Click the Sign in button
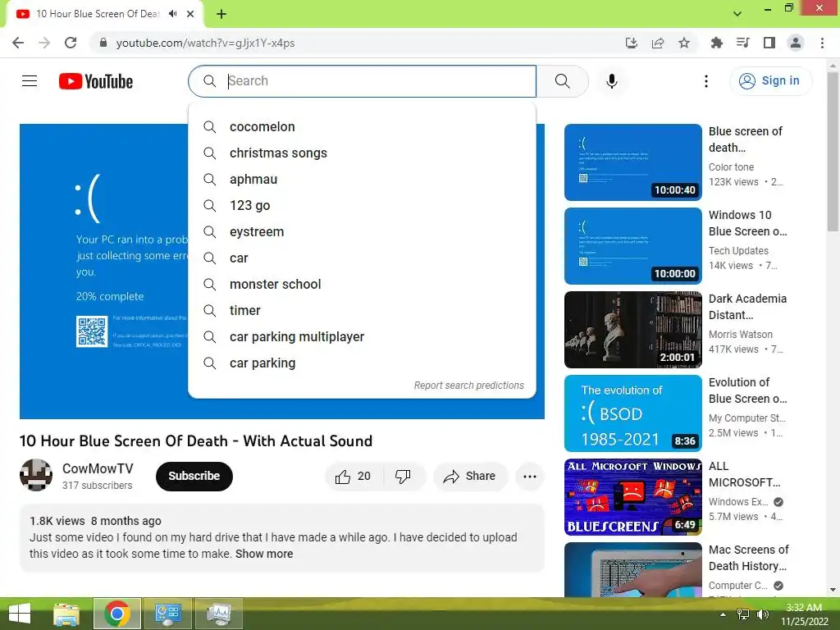Image resolution: width=840 pixels, height=630 pixels. point(770,81)
